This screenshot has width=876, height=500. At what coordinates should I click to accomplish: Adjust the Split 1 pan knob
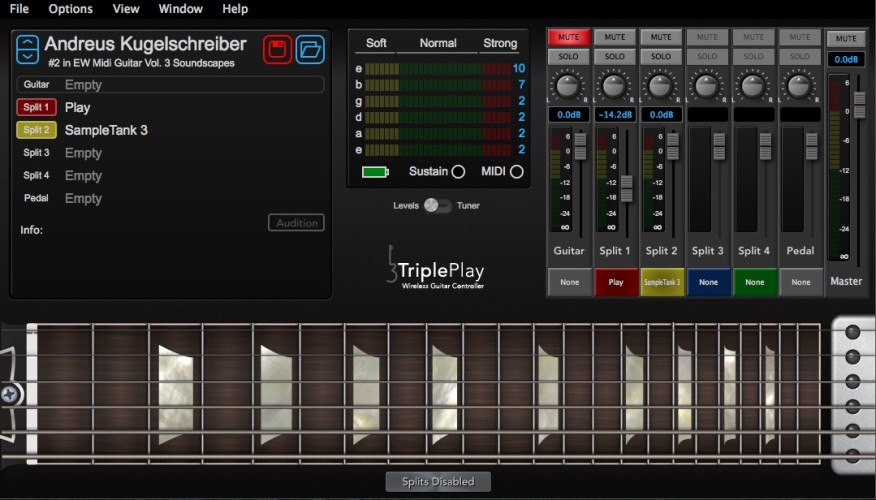[614, 85]
